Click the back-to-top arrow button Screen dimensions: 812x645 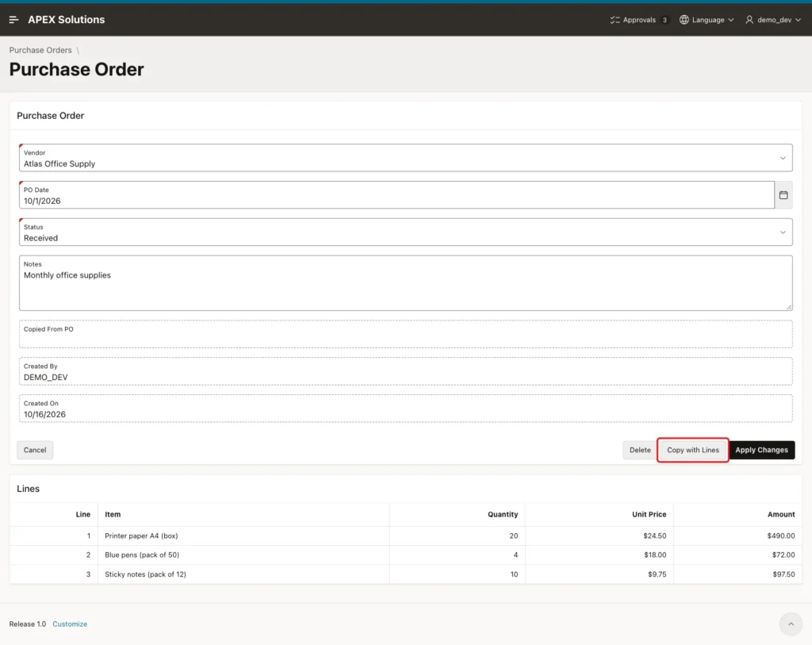point(791,624)
